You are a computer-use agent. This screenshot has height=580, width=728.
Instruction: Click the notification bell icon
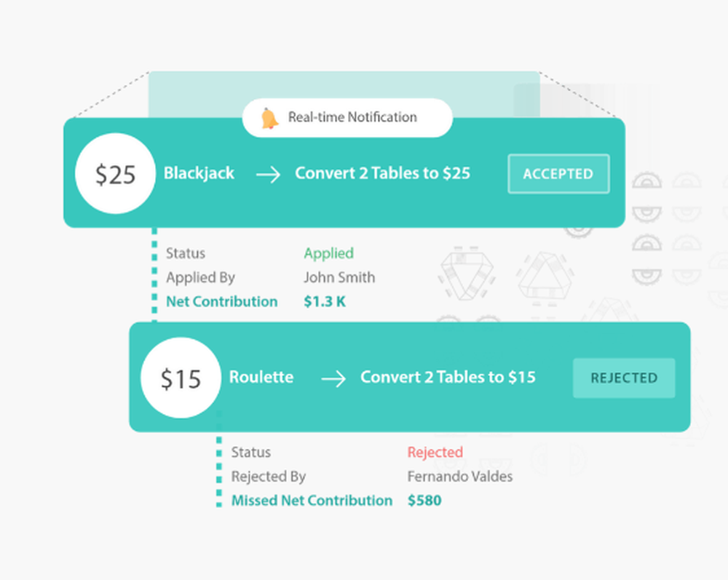point(270,118)
